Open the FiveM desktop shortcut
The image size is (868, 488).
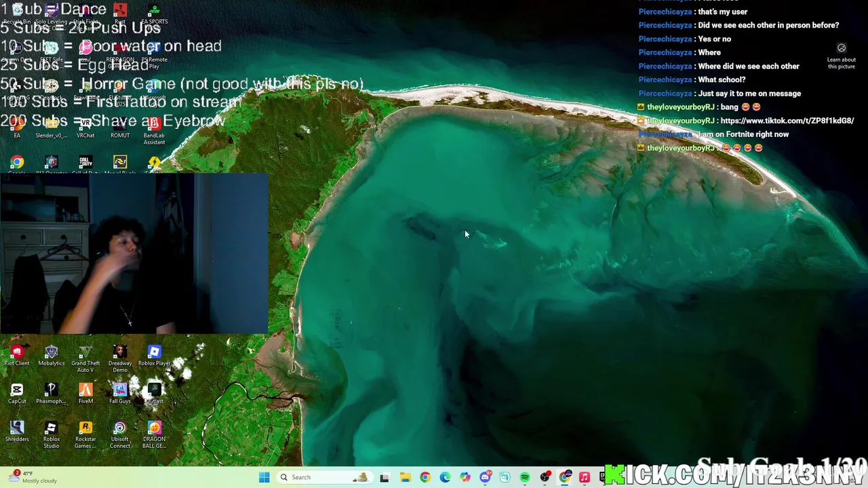85,393
